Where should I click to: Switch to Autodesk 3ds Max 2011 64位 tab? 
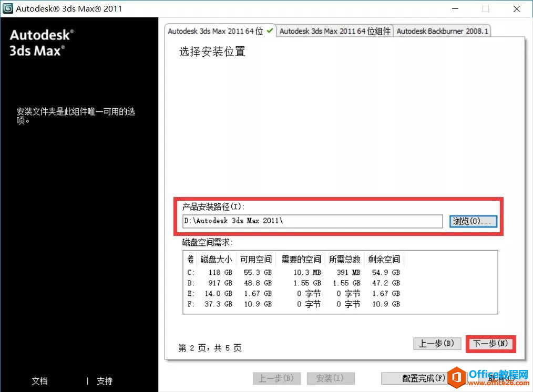pyautogui.click(x=220, y=31)
